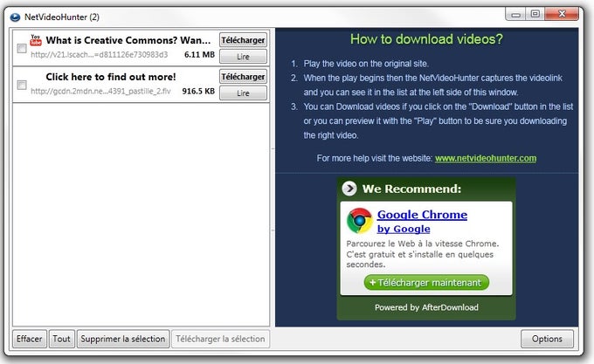This screenshot has height=364, width=594.
Task: Open www.netvideohunter.com link
Action: click(x=486, y=158)
